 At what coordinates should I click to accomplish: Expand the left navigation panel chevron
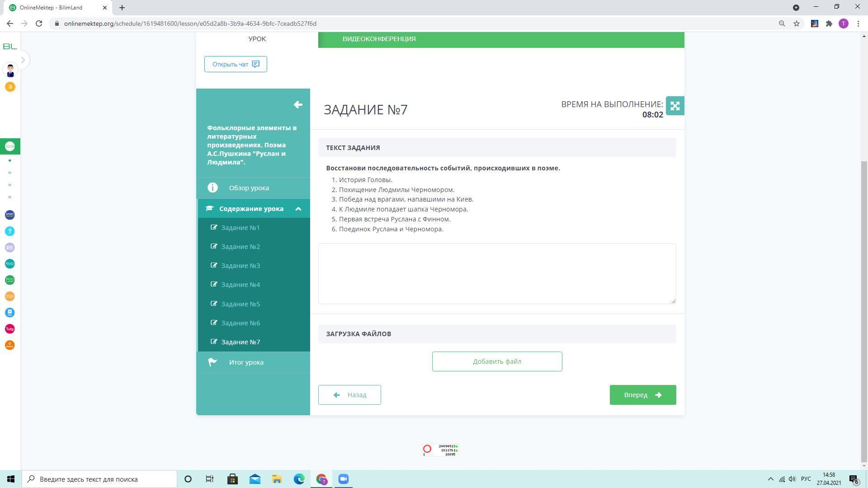pyautogui.click(x=23, y=60)
